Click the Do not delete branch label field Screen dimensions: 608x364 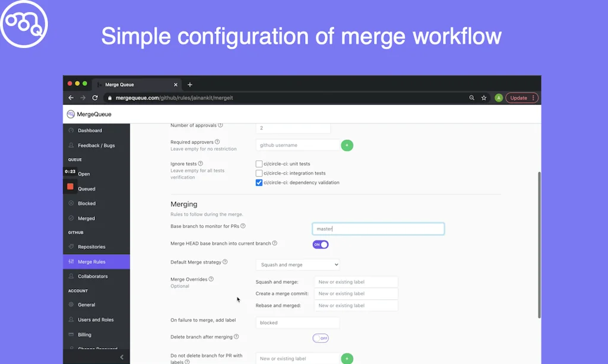tap(297, 359)
